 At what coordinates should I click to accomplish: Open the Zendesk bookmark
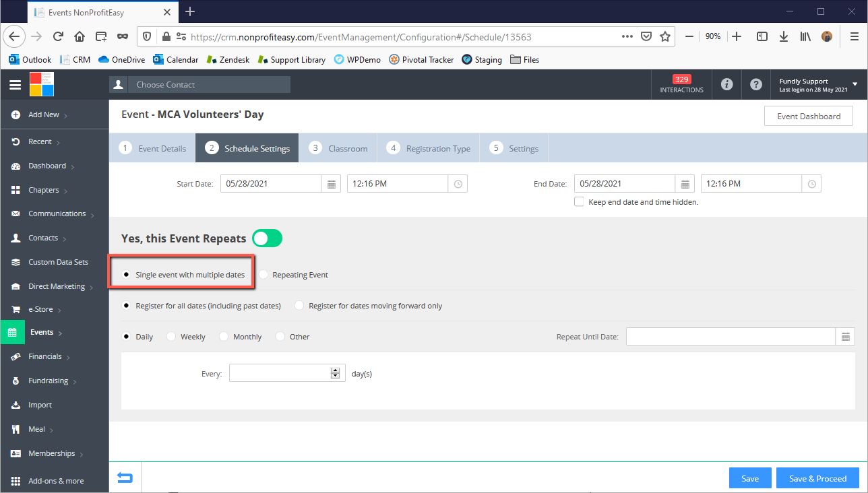(x=228, y=59)
